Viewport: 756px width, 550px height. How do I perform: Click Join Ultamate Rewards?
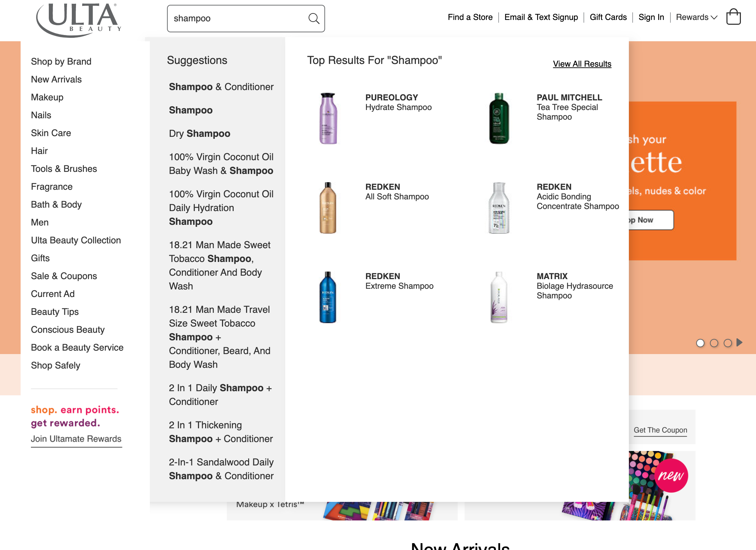76,439
